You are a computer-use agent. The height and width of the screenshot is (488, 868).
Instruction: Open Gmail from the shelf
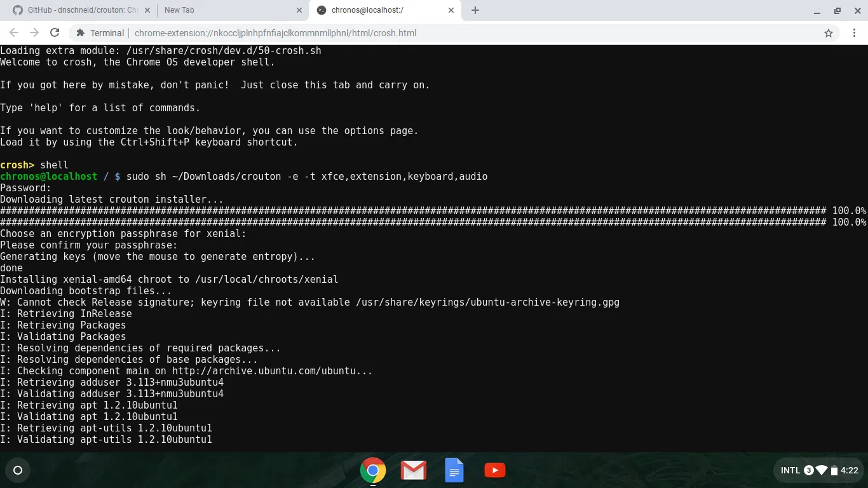point(413,470)
